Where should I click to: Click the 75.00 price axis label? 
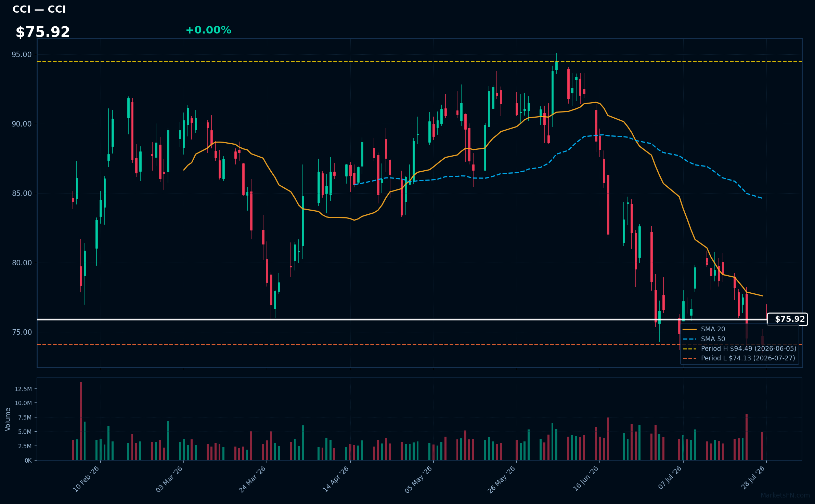[22, 332]
